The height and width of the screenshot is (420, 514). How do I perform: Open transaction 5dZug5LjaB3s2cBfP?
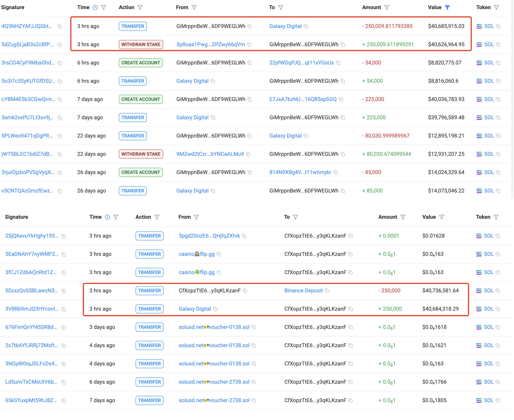coord(27,45)
